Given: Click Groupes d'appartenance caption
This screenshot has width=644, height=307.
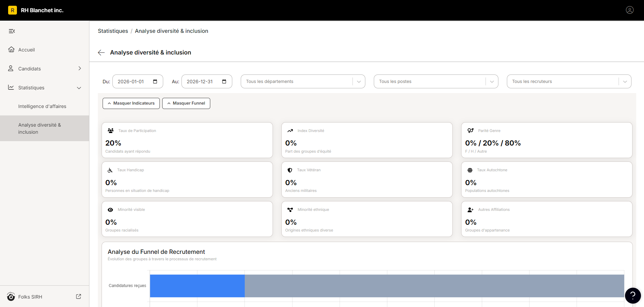Looking at the screenshot, I should click(x=487, y=230).
